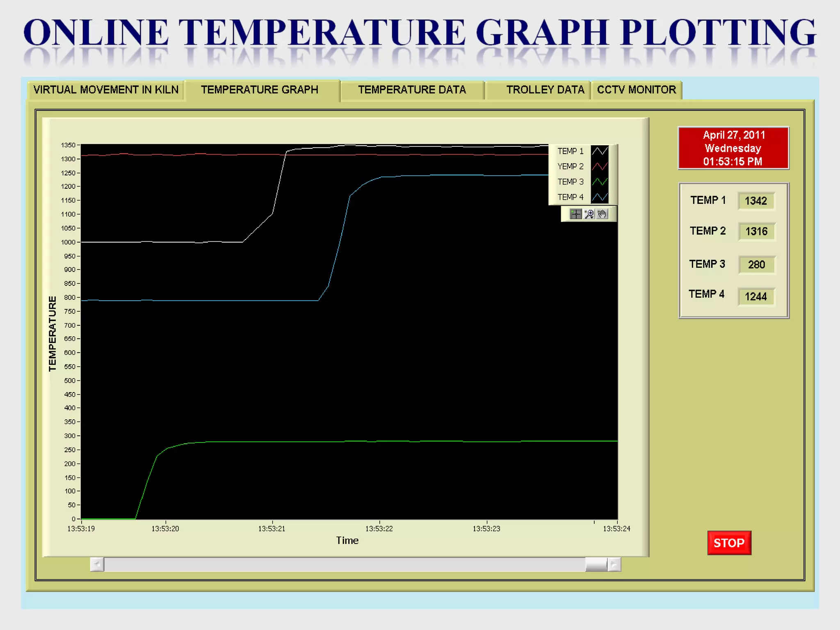
Task: Click scrollbar right arrow under graph
Action: pyautogui.click(x=614, y=564)
